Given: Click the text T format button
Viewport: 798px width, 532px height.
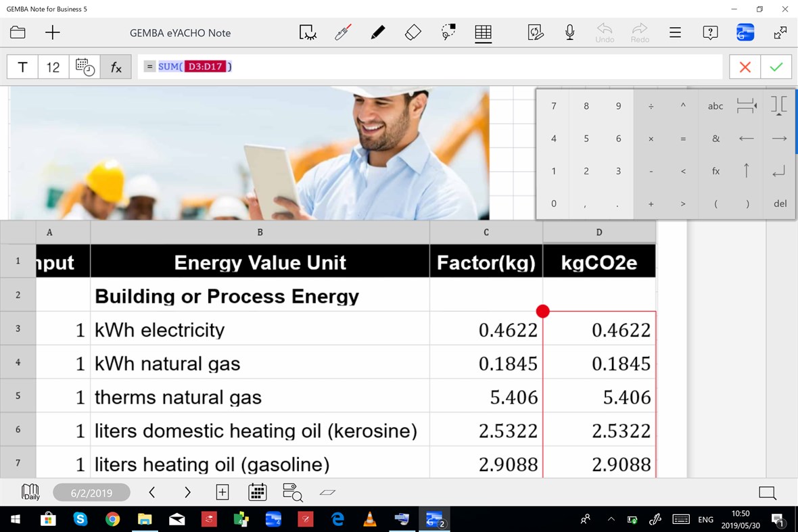Looking at the screenshot, I should point(22,67).
